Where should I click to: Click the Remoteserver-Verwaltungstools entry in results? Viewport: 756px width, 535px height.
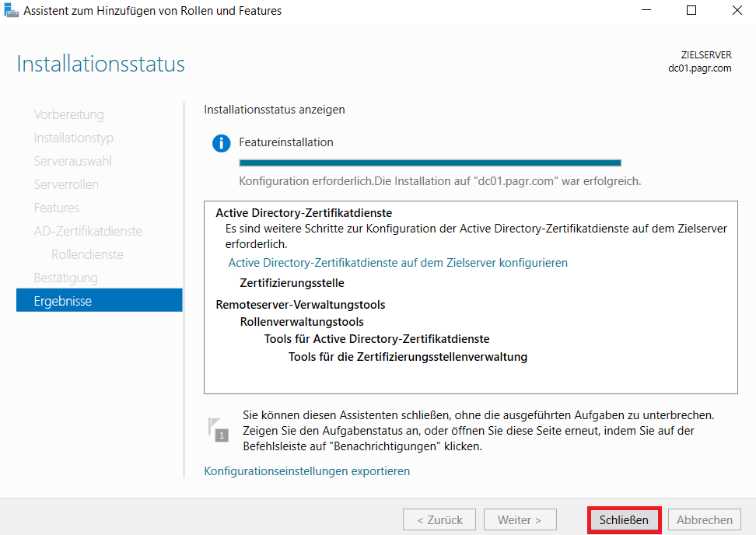tap(300, 305)
